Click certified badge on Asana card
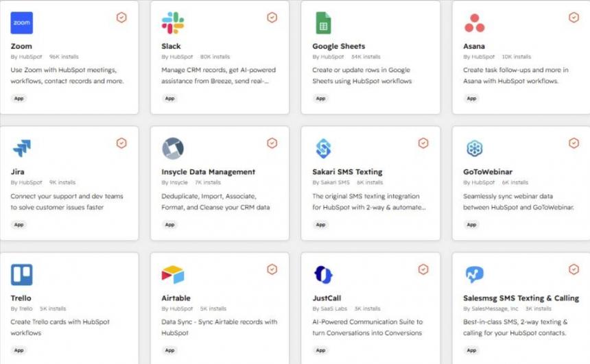The image size is (590, 364). click(x=574, y=17)
